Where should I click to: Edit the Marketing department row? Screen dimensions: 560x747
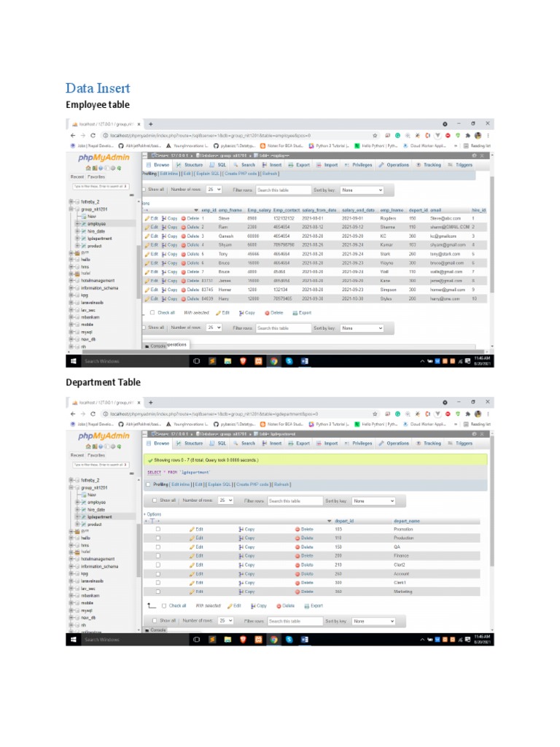(196, 592)
